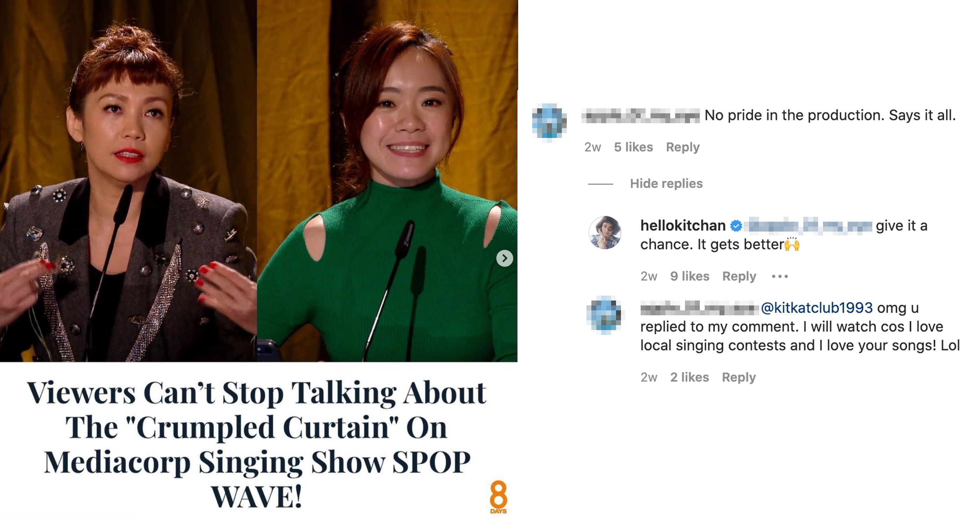
Task: View the 9 likes on hellokitchan's reply
Action: click(x=690, y=276)
